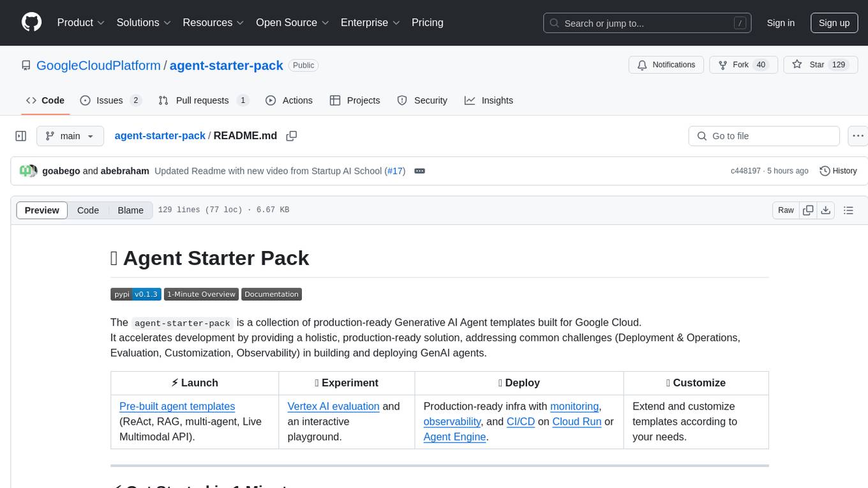Copy the README.md file path
Image resolution: width=868 pixels, height=488 pixels.
pyautogui.click(x=292, y=136)
